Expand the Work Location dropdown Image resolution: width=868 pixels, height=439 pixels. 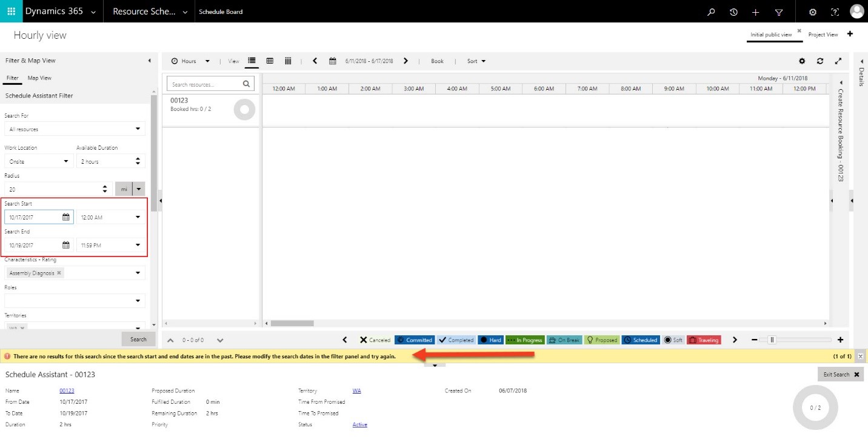(39, 161)
